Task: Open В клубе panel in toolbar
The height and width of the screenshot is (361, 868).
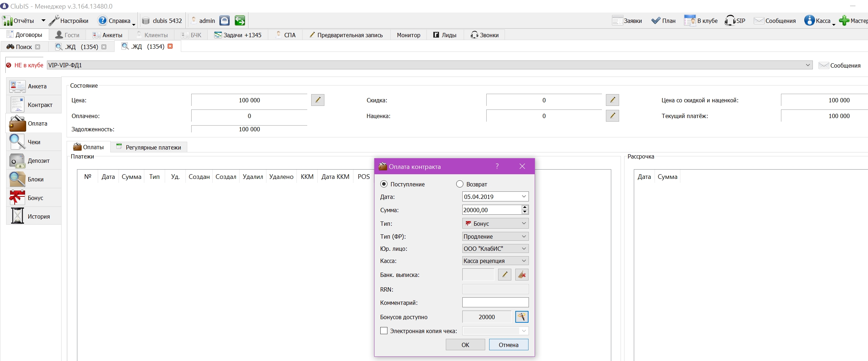Action: click(x=701, y=21)
